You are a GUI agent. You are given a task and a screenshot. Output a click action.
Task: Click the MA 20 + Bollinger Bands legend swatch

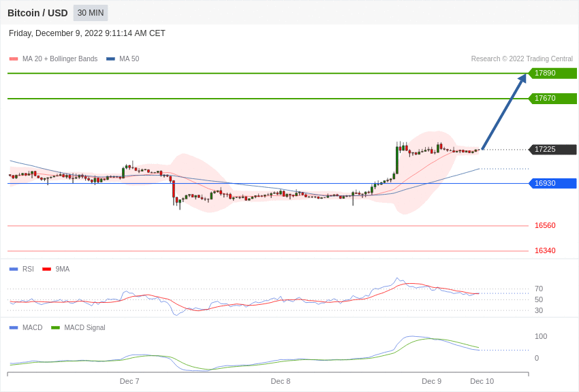(x=14, y=59)
